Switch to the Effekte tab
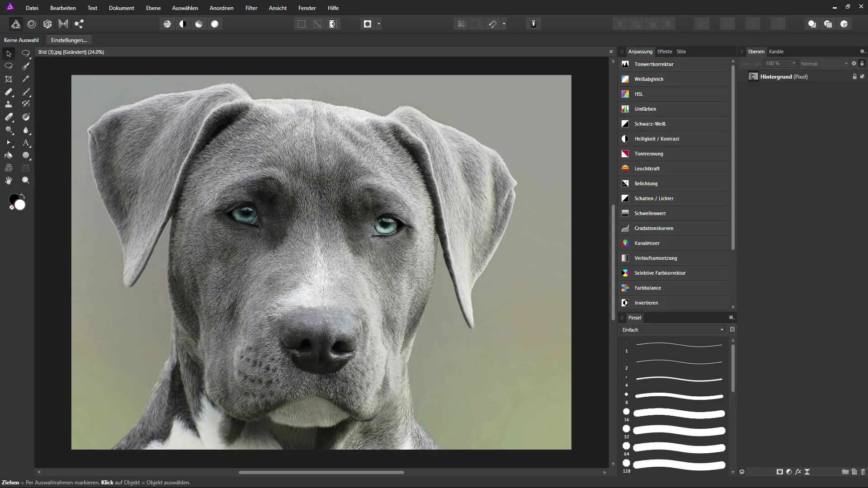The height and width of the screenshot is (488, 868). (x=665, y=52)
